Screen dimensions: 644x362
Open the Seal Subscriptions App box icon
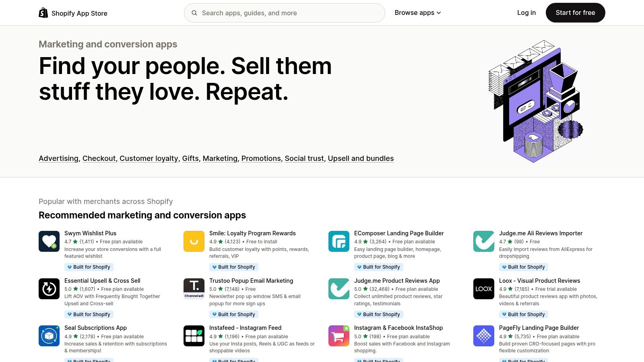point(49,335)
